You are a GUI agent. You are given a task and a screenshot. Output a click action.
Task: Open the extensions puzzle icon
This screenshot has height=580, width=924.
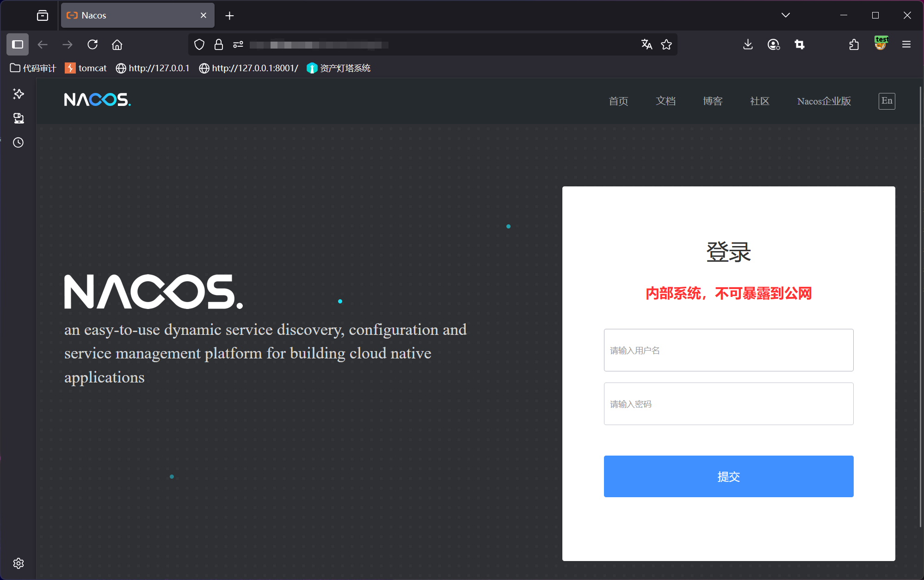point(854,44)
